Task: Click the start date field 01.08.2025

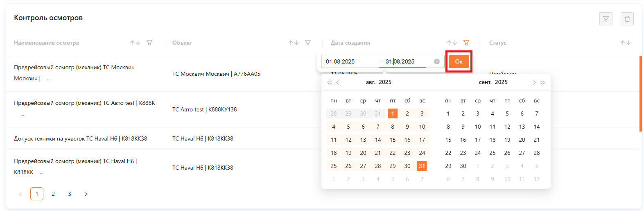Action: point(348,61)
